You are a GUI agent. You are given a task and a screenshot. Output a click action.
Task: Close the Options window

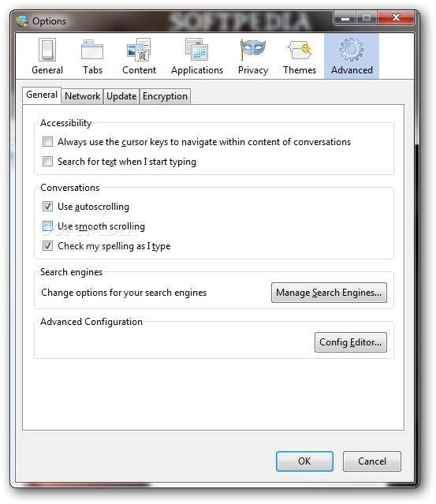[x=396, y=18]
